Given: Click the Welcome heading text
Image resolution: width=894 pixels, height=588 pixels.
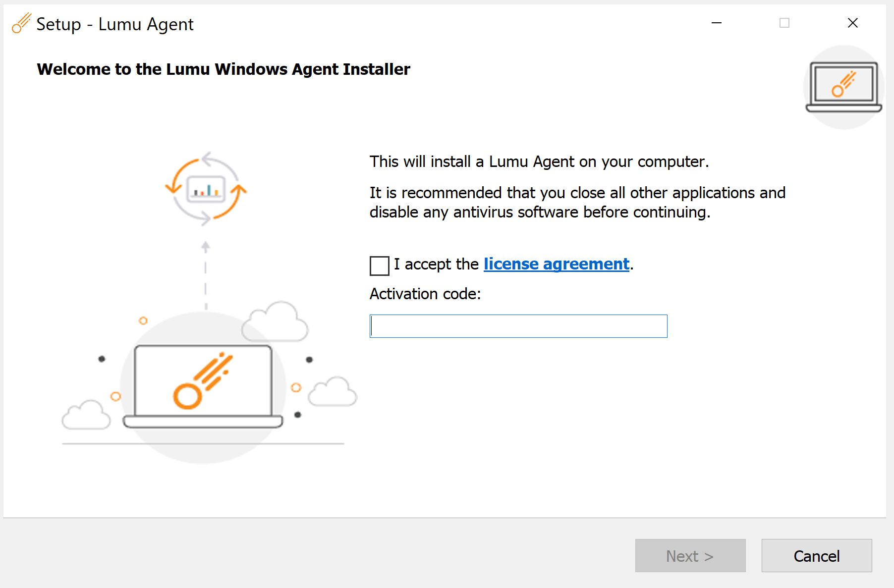Looking at the screenshot, I should pyautogui.click(x=223, y=69).
